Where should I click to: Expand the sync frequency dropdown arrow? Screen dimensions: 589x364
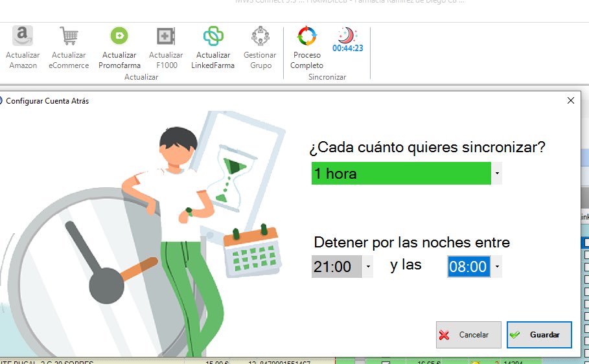(496, 173)
